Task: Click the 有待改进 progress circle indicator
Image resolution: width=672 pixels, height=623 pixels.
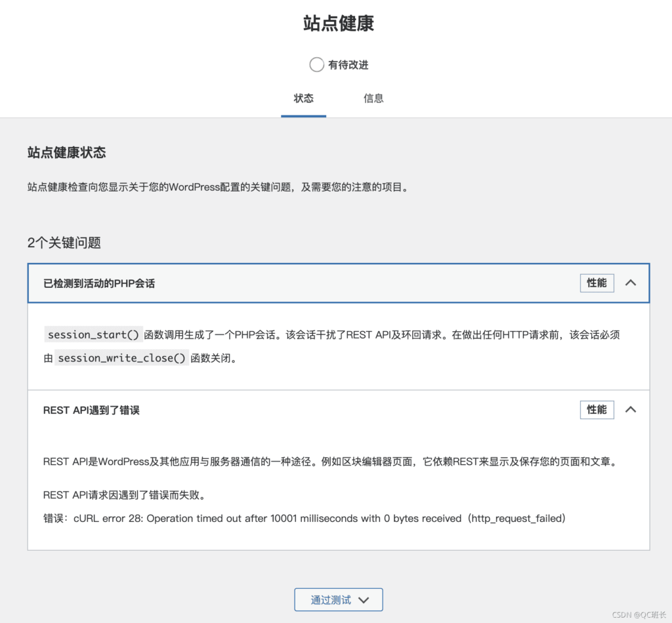Action: (317, 65)
